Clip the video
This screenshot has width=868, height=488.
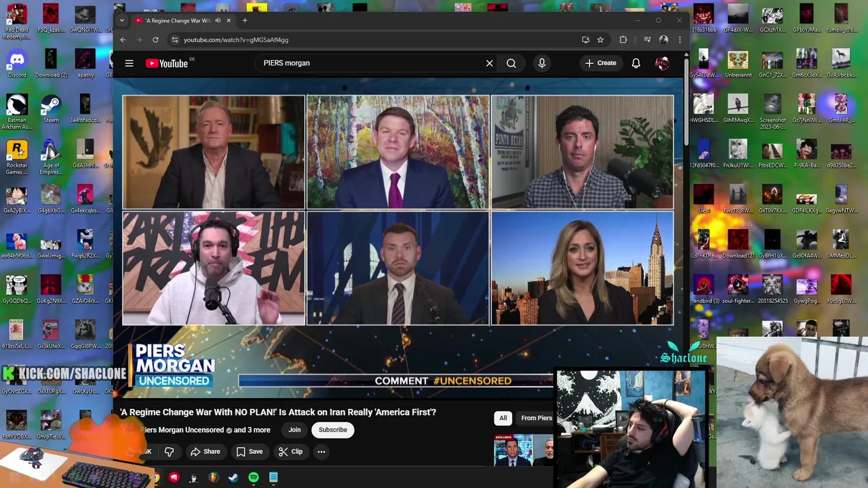tap(290, 451)
